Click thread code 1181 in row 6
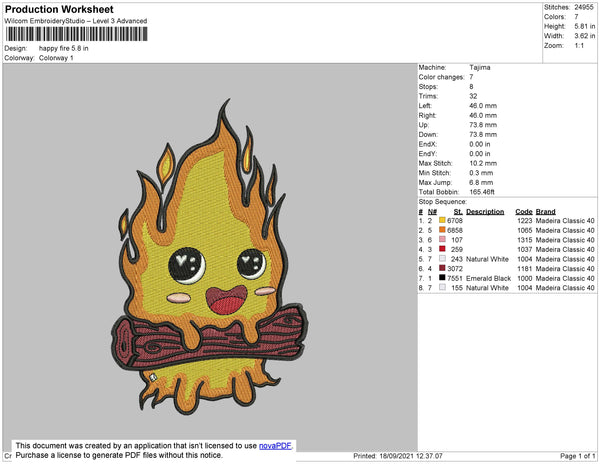The width and height of the screenshot is (600, 464). coord(525,269)
